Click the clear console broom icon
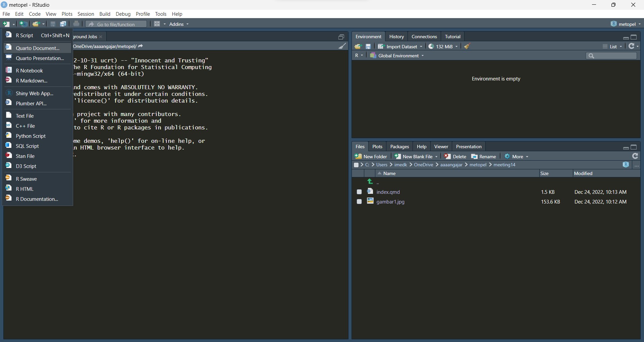The width and height of the screenshot is (644, 342). coord(342,46)
